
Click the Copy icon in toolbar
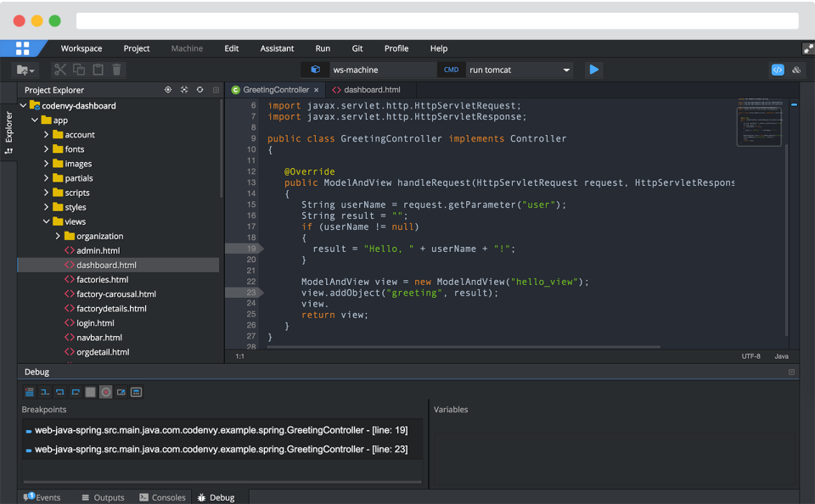(x=79, y=70)
